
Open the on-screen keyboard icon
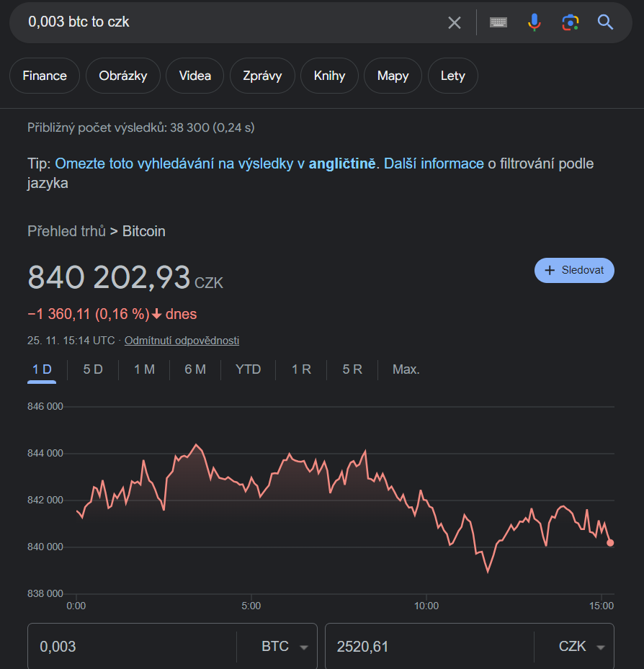498,22
